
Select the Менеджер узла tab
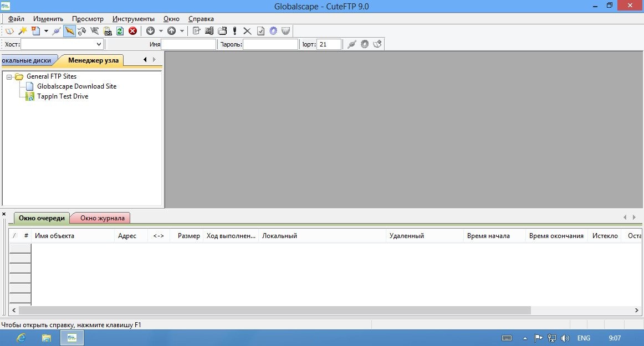[93, 60]
